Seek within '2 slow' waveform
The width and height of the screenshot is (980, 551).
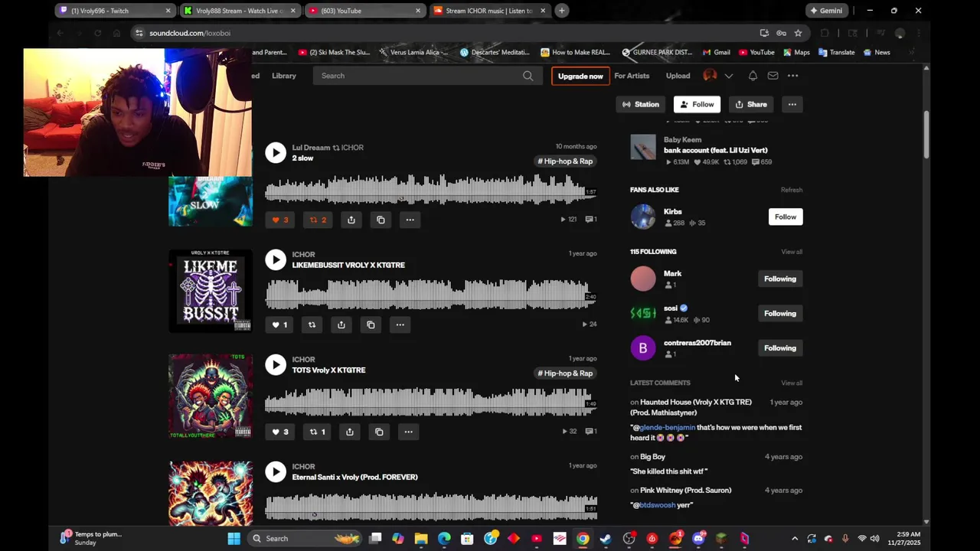[x=431, y=189]
